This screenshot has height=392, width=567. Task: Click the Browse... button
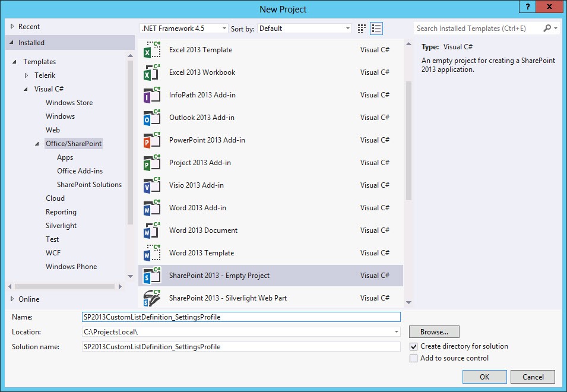[434, 332]
